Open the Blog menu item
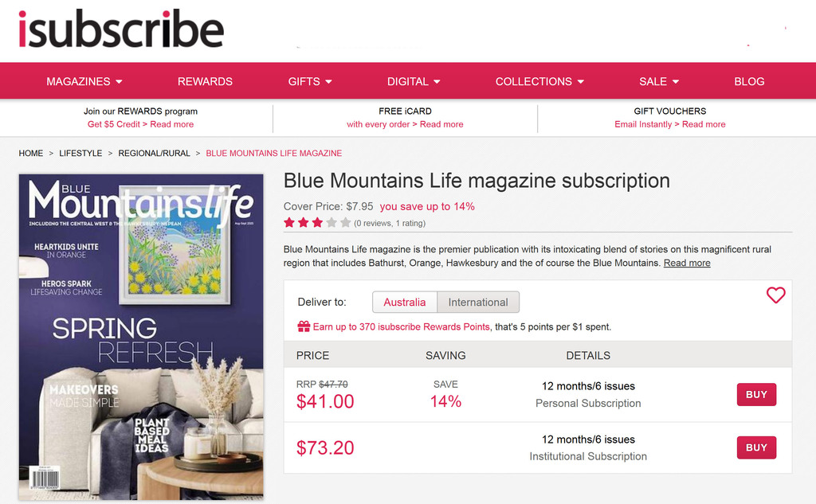Viewport: 816px width, 504px height. [749, 81]
